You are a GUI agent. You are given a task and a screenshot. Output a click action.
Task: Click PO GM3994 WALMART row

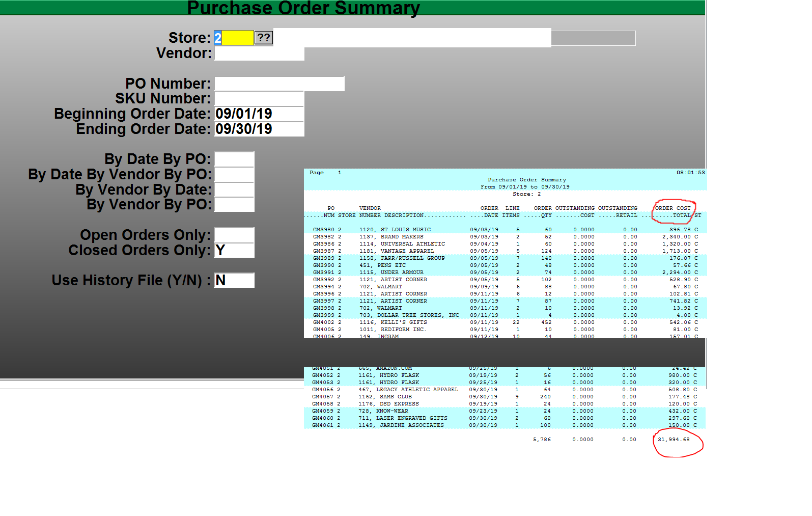pyautogui.click(x=505, y=287)
